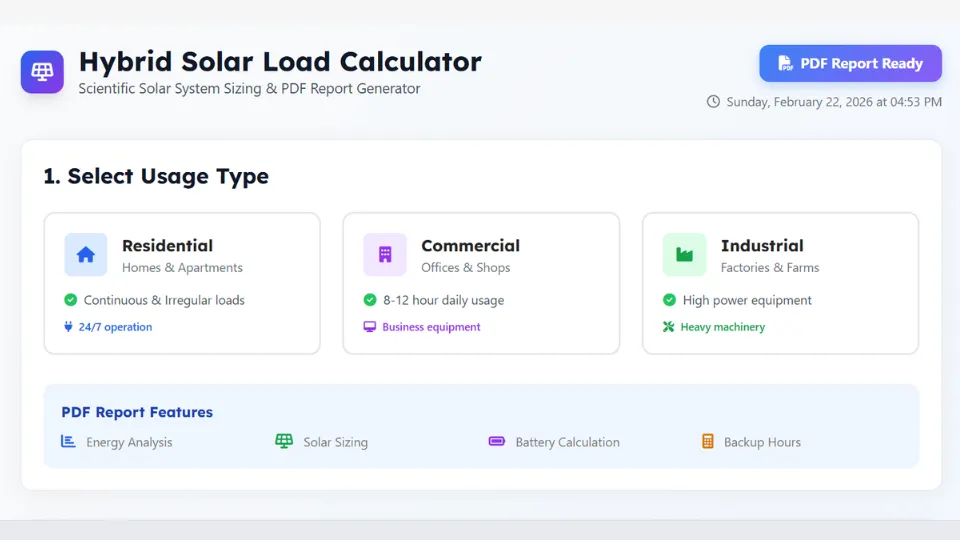The height and width of the screenshot is (540, 960).
Task: Click the green Industrial factory icon
Action: tap(684, 255)
